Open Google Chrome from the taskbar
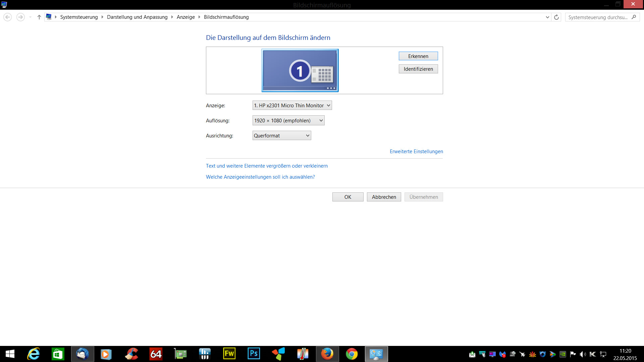Image resolution: width=644 pixels, height=362 pixels. (x=352, y=354)
